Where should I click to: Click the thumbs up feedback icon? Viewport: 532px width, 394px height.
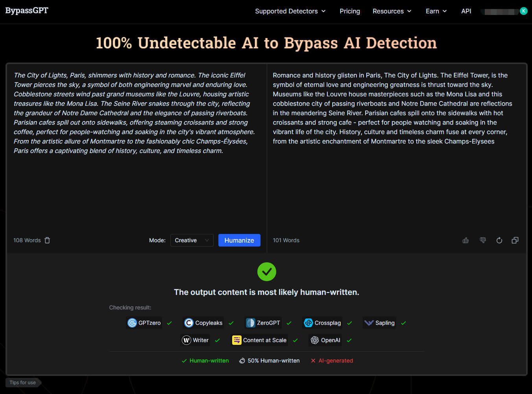(465, 240)
